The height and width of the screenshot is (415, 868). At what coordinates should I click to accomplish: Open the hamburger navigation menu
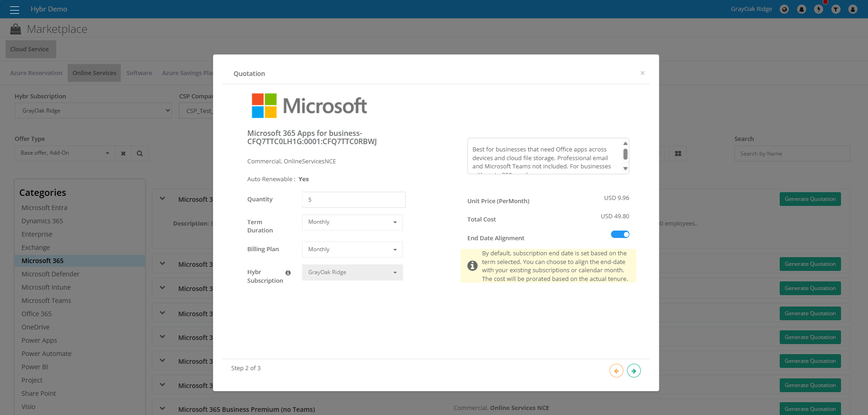15,9
